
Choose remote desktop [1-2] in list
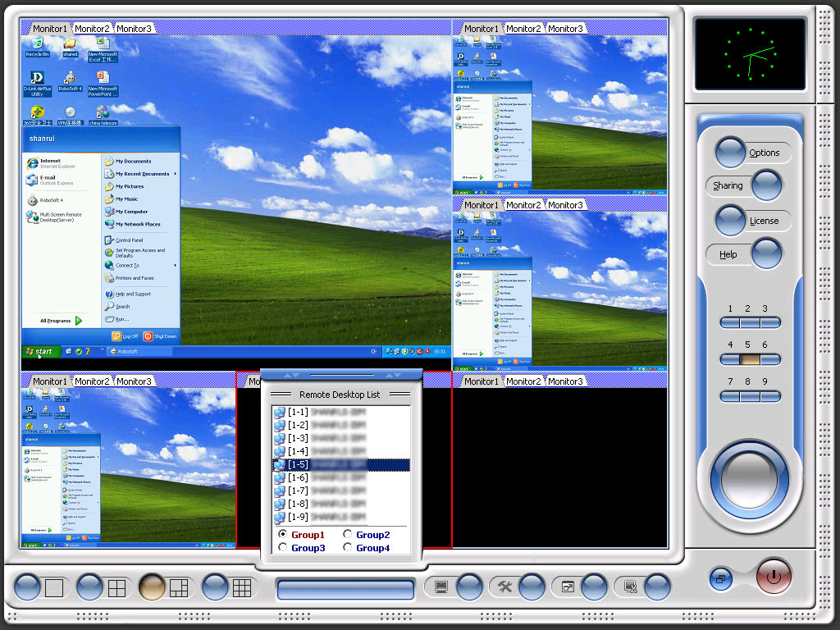click(x=341, y=426)
